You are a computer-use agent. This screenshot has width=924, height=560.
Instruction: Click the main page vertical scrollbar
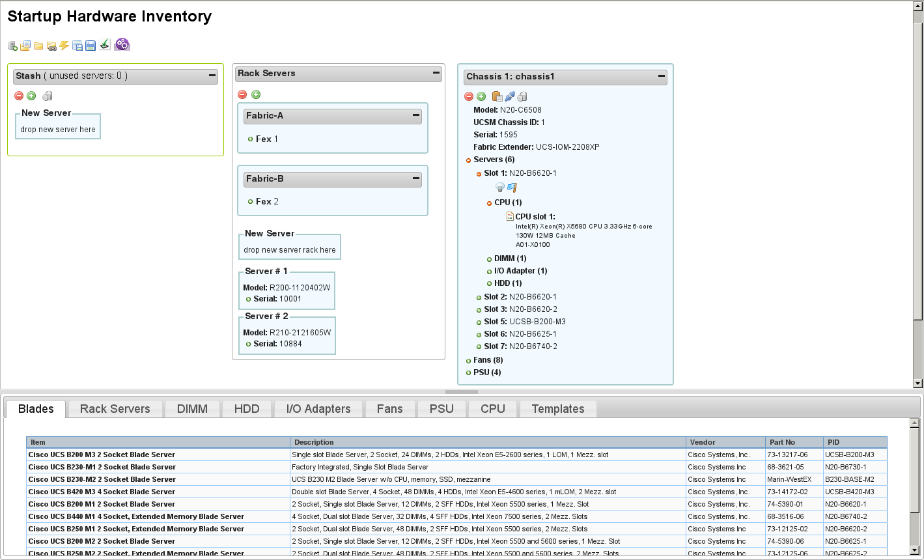coord(918,195)
